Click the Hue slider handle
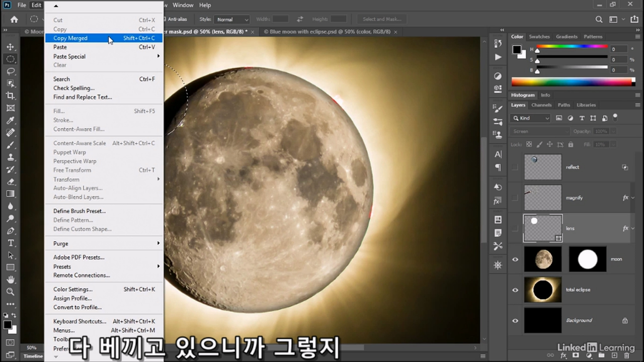Screen dimensions: 644x362 pyautogui.click(x=537, y=51)
